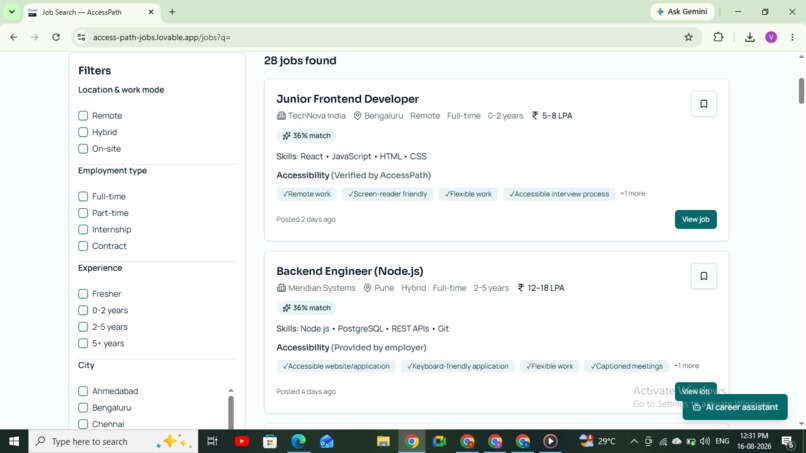Open the AI career assistant
The width and height of the screenshot is (806, 453).
click(x=735, y=407)
